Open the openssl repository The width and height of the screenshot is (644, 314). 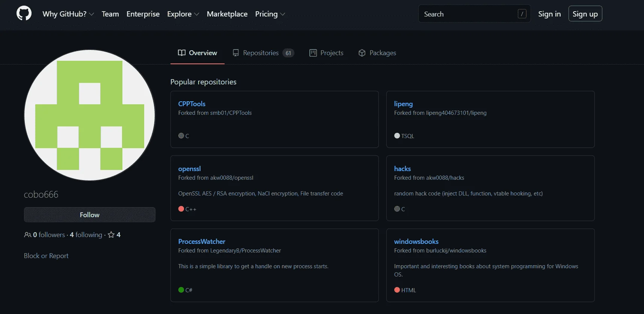pyautogui.click(x=190, y=169)
